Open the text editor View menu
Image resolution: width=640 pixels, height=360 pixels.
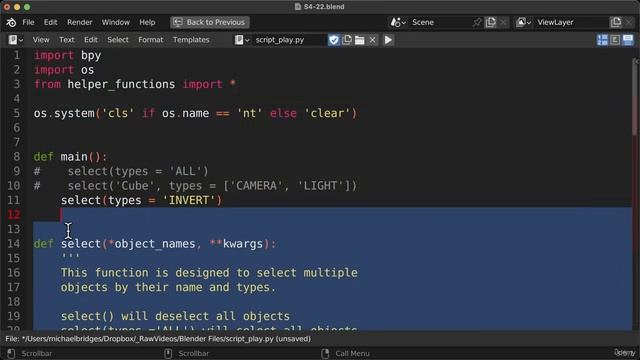click(x=41, y=40)
